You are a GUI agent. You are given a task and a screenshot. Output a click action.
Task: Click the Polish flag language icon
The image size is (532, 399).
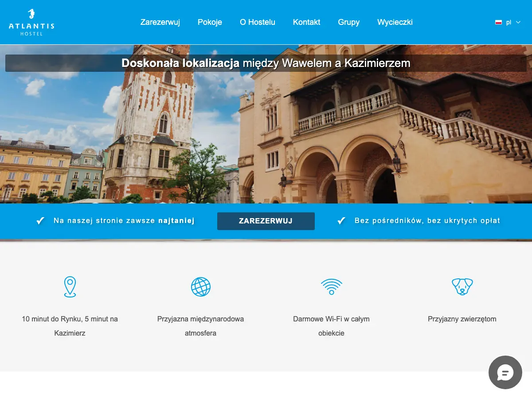click(498, 22)
